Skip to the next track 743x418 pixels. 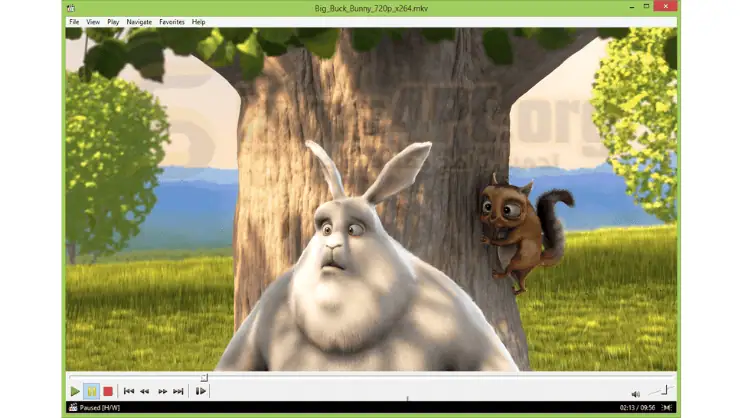[x=178, y=391]
